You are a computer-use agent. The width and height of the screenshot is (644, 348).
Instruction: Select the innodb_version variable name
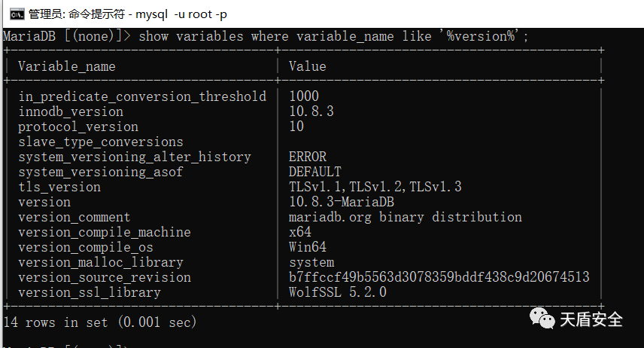pyautogui.click(x=71, y=111)
